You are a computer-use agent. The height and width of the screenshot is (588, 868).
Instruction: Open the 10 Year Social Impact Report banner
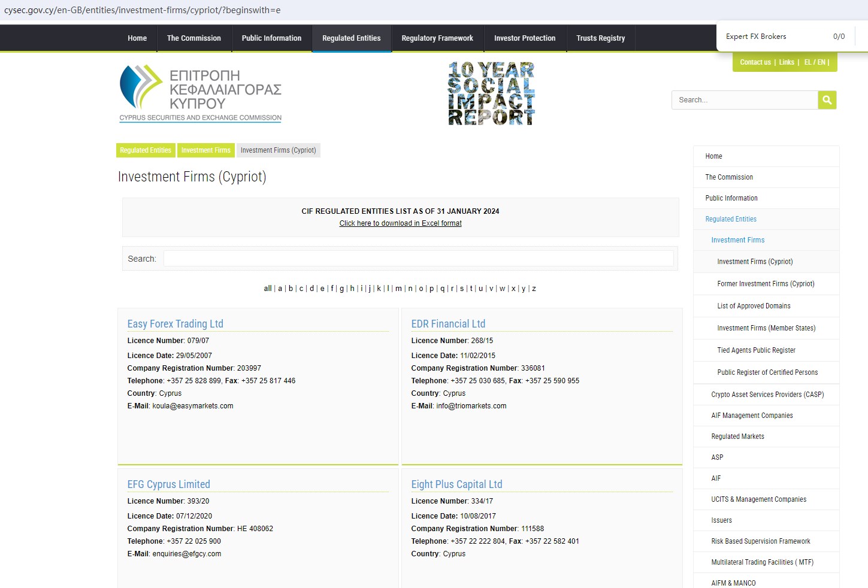[x=491, y=93]
